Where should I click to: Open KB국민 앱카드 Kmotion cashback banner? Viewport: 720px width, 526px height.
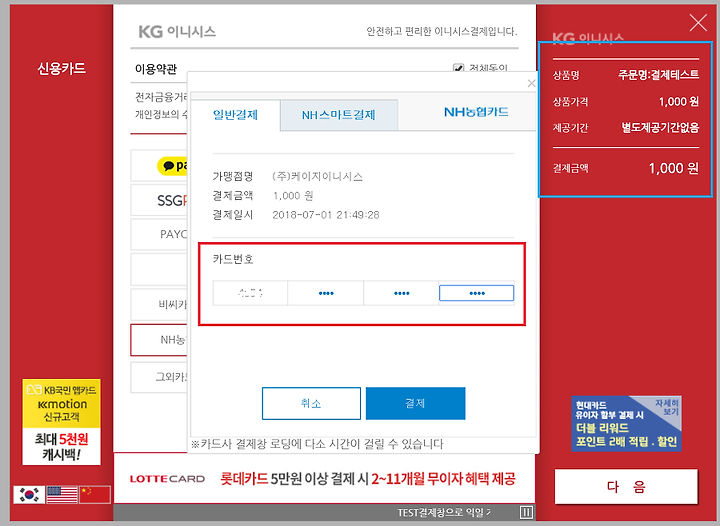pos(62,422)
